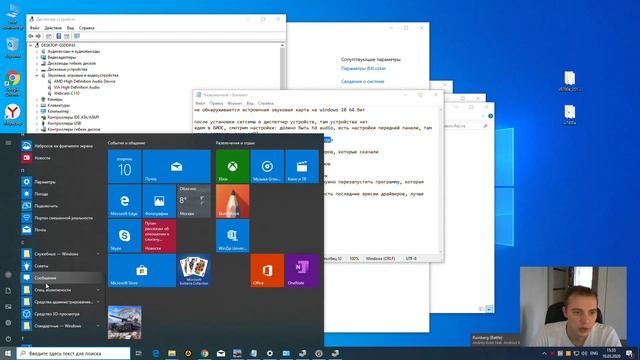Open the SketchBook pencil tile

click(232, 201)
